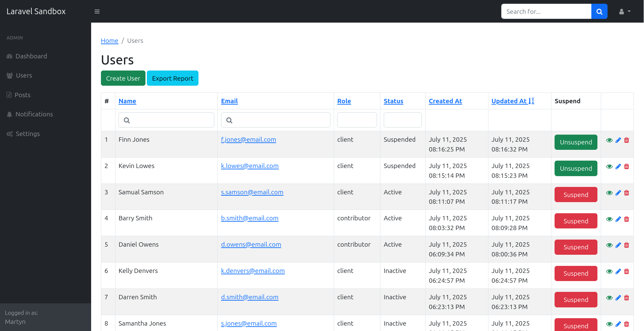Screen dimensions: 644x331
Task: Click trash icon for Daniel Owens
Action: 626,245
